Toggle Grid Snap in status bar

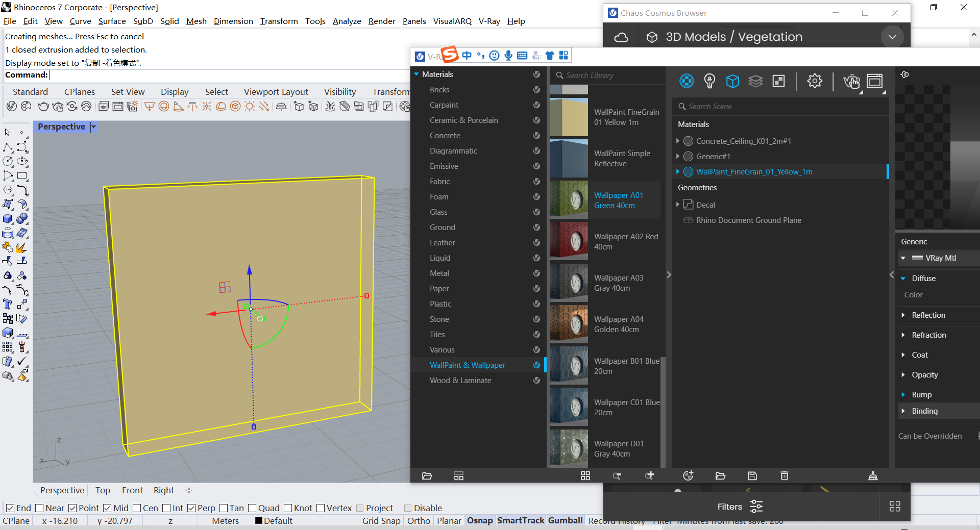[381, 521]
